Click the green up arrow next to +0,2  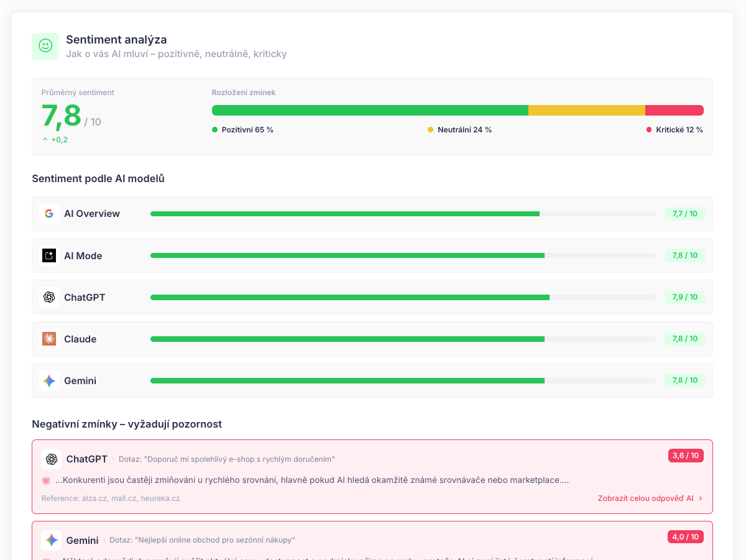tap(45, 140)
